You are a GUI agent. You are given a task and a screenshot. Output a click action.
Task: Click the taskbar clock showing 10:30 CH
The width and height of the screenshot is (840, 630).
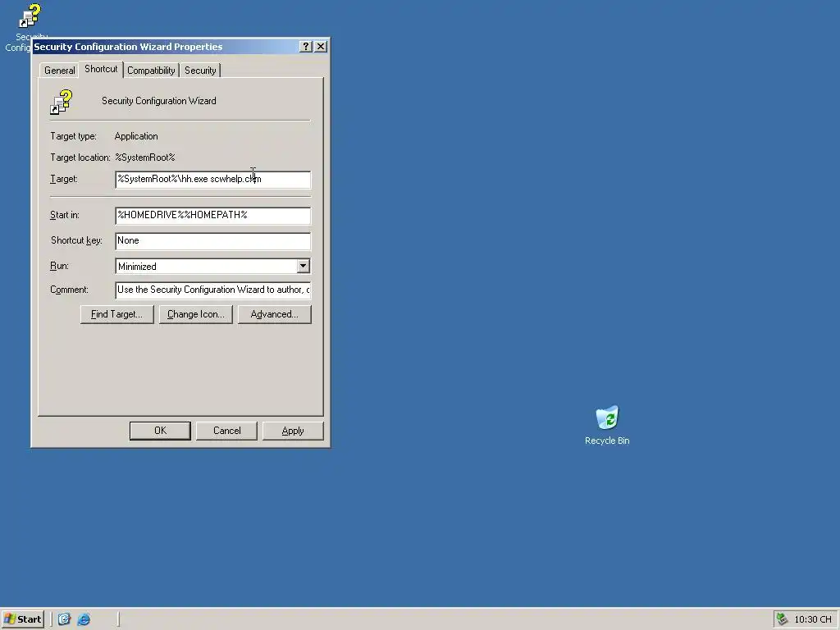tap(813, 619)
